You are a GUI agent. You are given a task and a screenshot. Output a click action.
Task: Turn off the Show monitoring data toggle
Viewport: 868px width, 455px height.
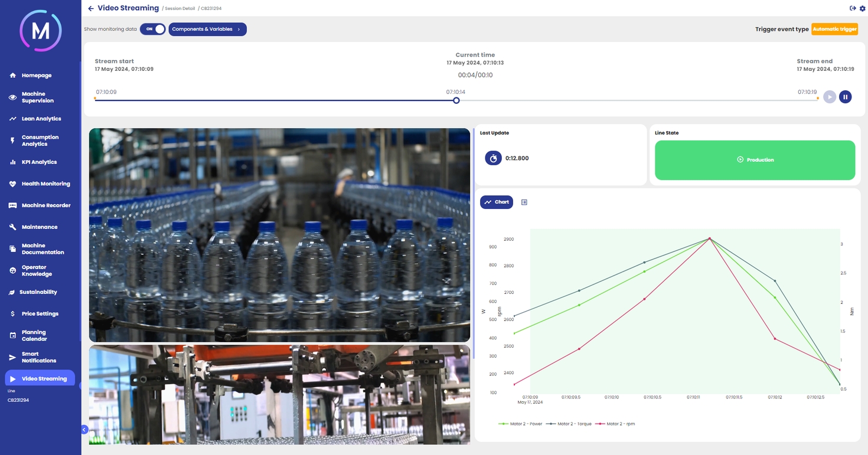pos(153,29)
